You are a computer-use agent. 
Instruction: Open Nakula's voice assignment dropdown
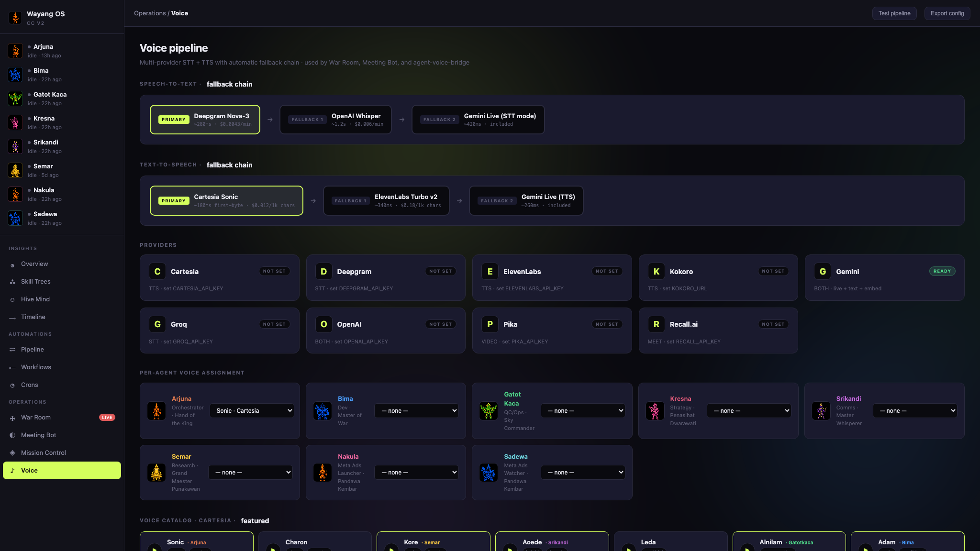pyautogui.click(x=416, y=473)
